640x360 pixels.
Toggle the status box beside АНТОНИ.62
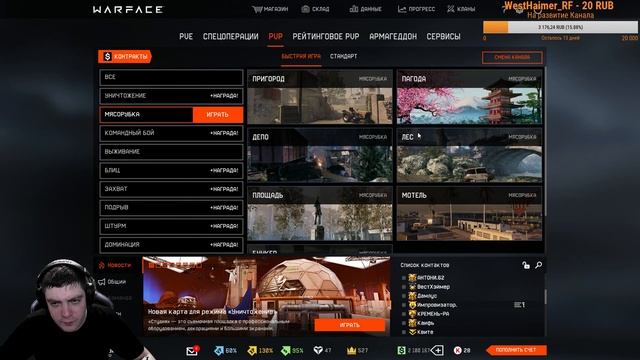(x=404, y=278)
